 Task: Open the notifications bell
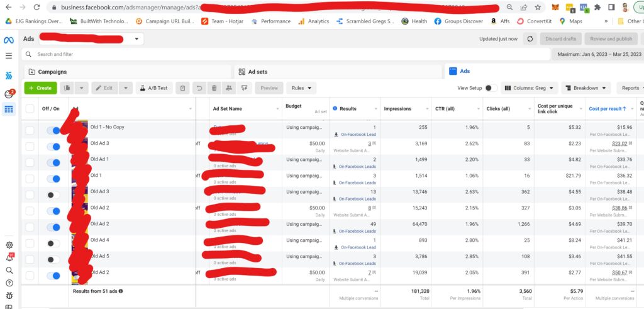click(9, 257)
